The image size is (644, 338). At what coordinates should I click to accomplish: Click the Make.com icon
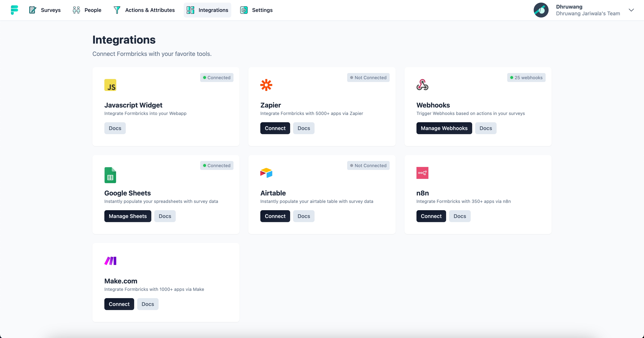click(x=110, y=261)
